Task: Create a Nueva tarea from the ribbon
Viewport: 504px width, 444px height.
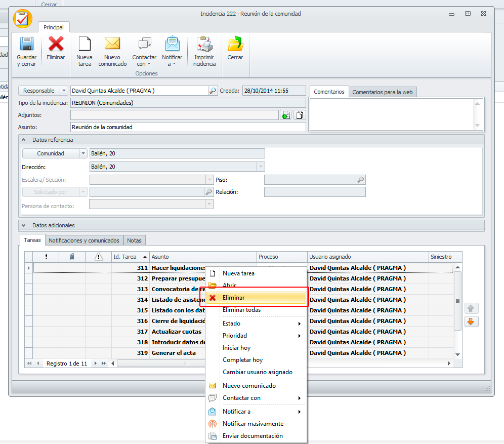Action: coord(85,45)
